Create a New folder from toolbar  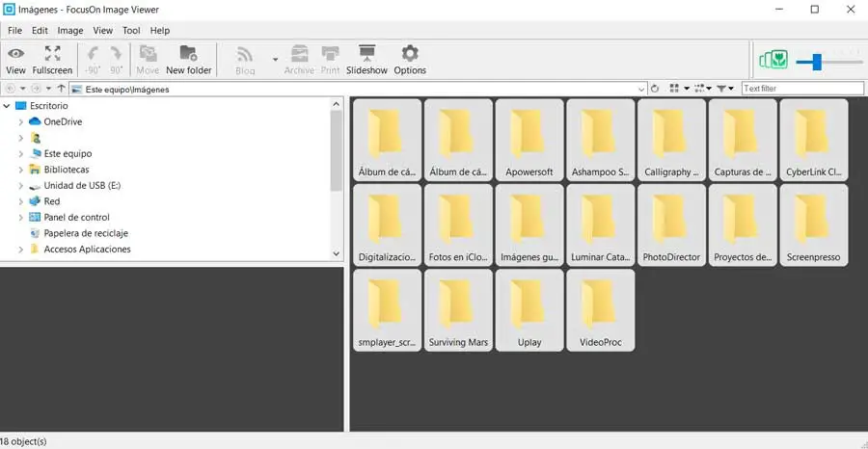point(189,60)
